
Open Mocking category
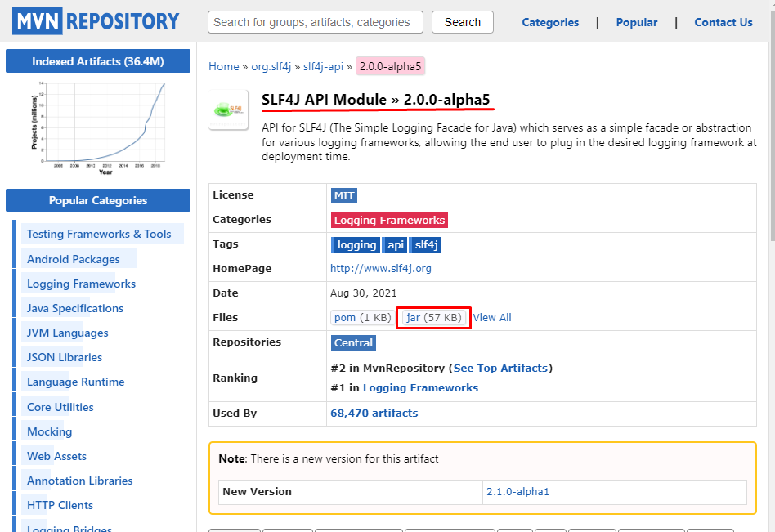49,431
